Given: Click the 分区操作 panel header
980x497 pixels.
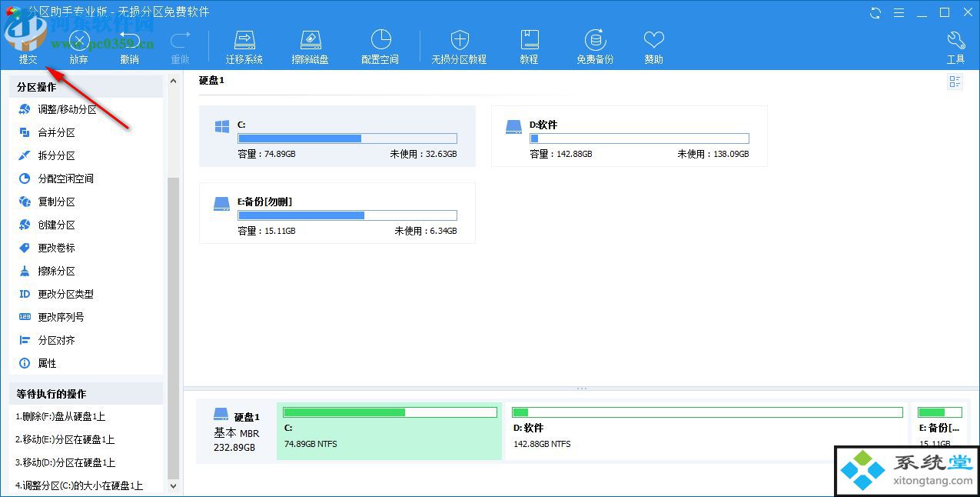Looking at the screenshot, I should tap(86, 87).
